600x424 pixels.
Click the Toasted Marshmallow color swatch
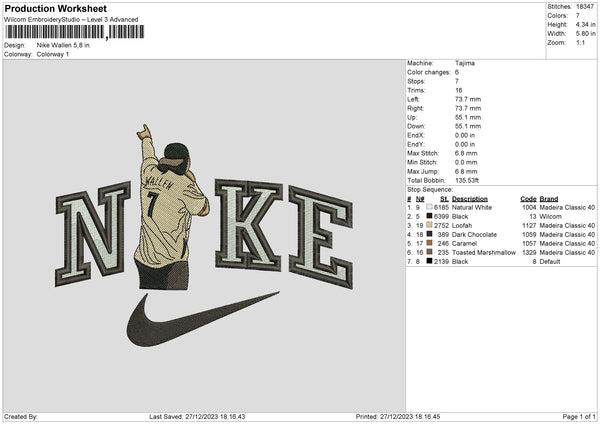pos(429,252)
